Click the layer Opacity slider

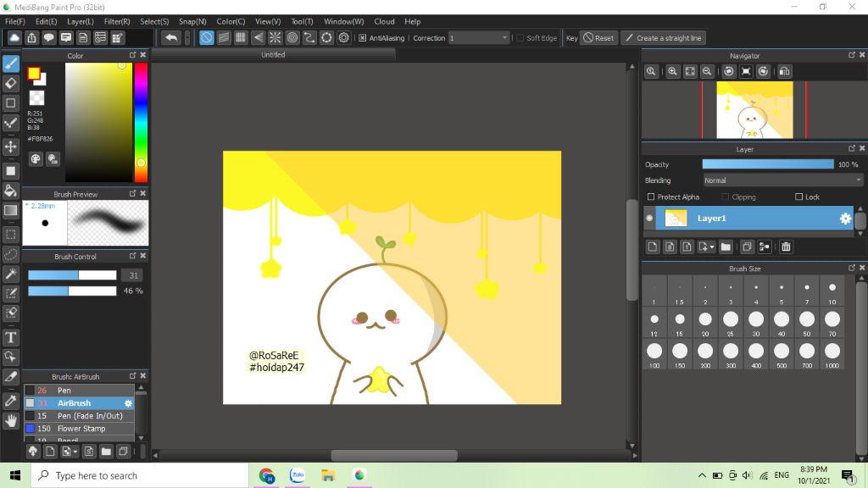click(768, 164)
